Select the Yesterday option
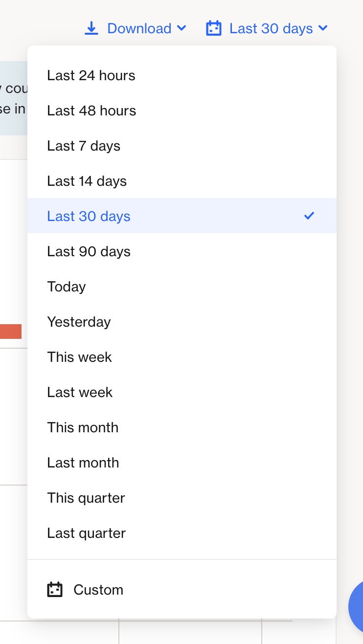 point(79,322)
